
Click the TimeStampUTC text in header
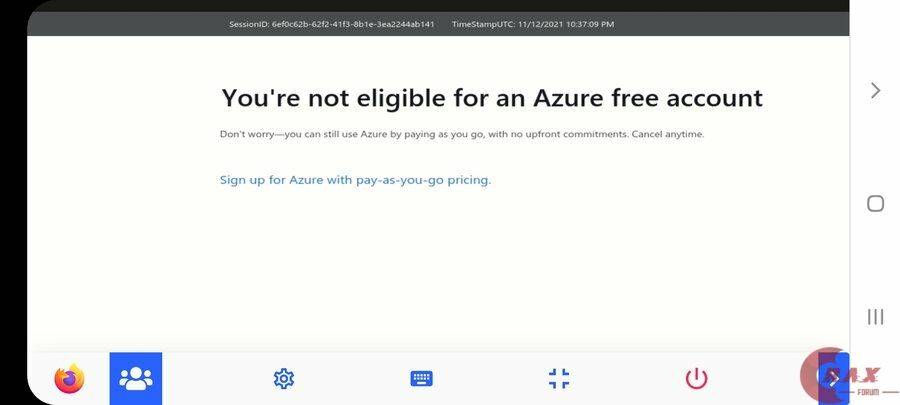(x=533, y=24)
